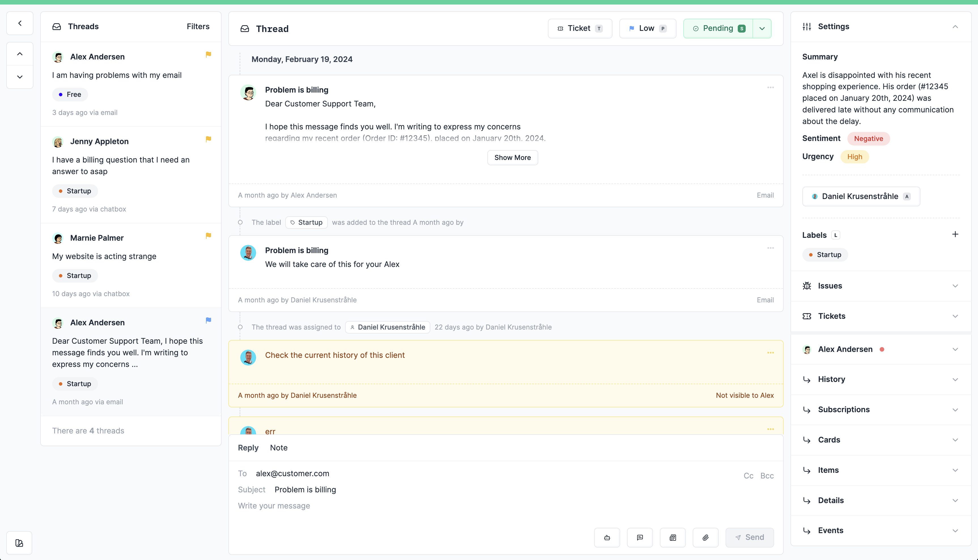Open canned chat responses icon

pos(640,537)
